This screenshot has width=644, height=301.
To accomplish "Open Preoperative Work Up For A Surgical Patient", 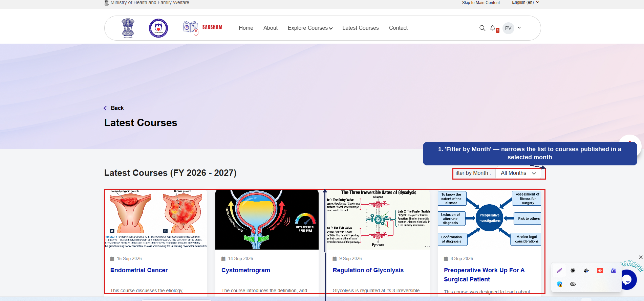I will point(484,275).
